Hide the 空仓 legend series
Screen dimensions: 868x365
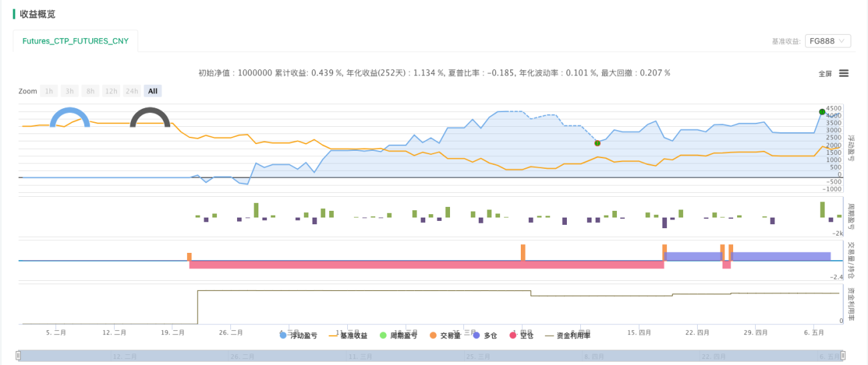click(521, 335)
